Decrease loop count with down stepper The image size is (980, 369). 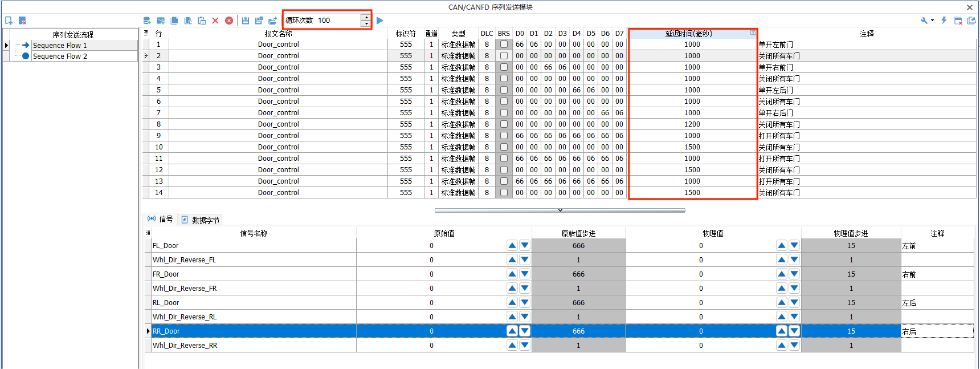pos(366,23)
